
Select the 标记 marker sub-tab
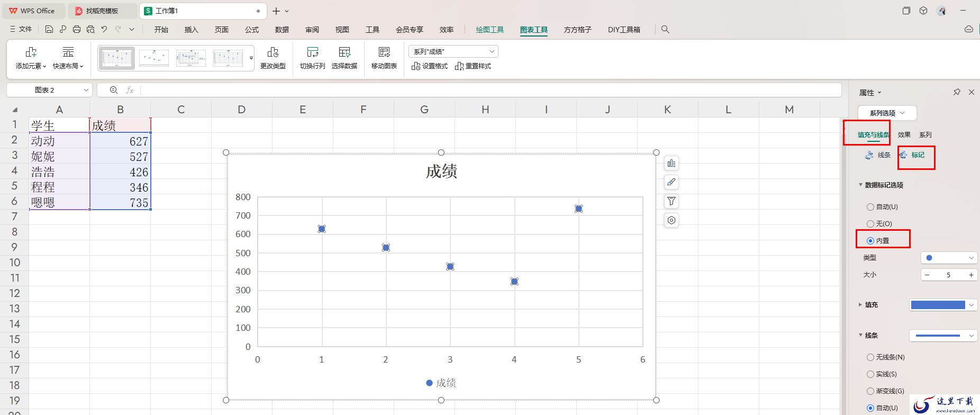912,155
